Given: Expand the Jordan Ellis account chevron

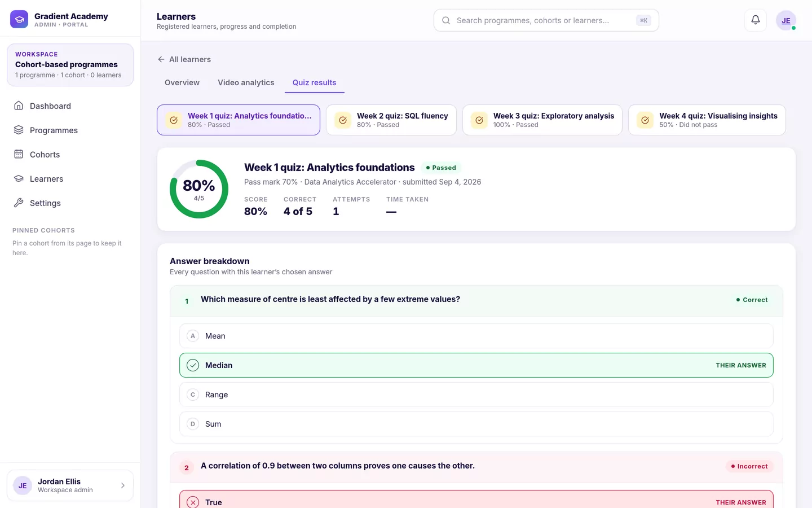Looking at the screenshot, I should point(123,485).
